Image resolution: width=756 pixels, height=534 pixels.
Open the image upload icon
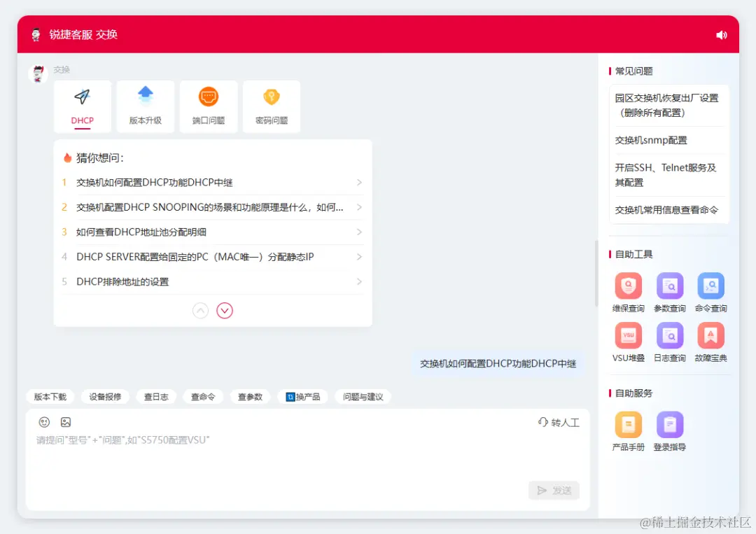click(66, 422)
